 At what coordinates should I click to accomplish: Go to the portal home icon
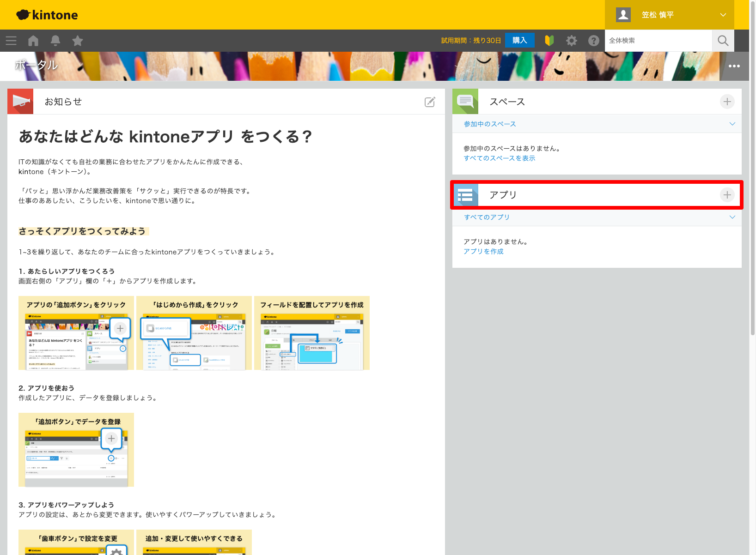pyautogui.click(x=33, y=41)
